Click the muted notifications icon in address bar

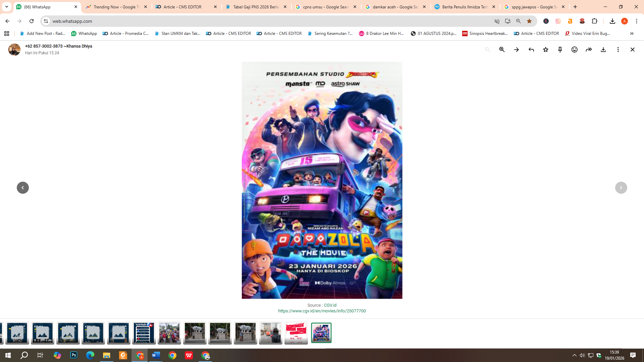click(x=497, y=21)
